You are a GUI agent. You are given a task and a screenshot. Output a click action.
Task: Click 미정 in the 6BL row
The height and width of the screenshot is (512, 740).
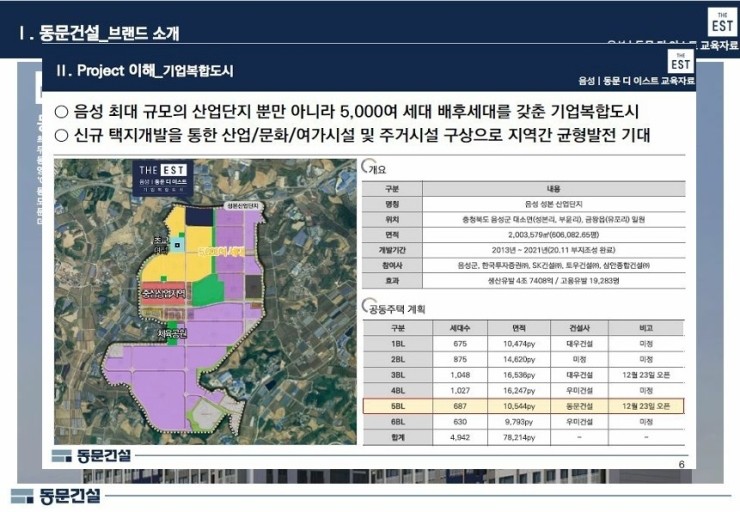[x=646, y=422]
